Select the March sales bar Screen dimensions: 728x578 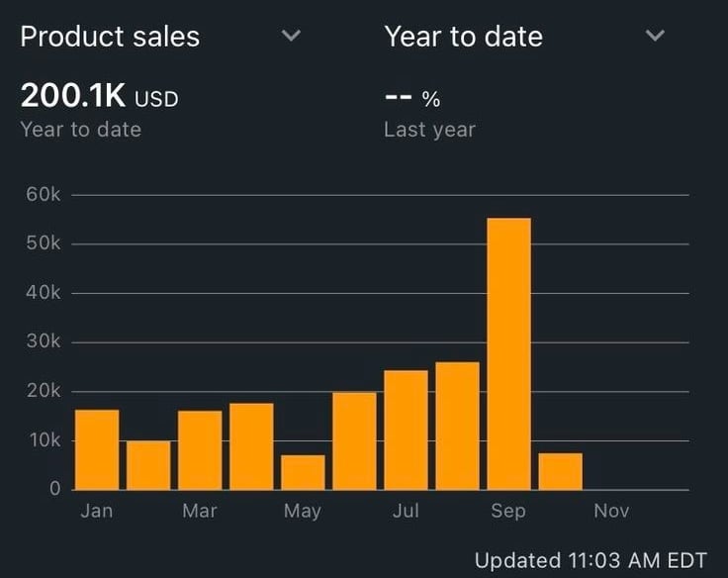[200, 450]
